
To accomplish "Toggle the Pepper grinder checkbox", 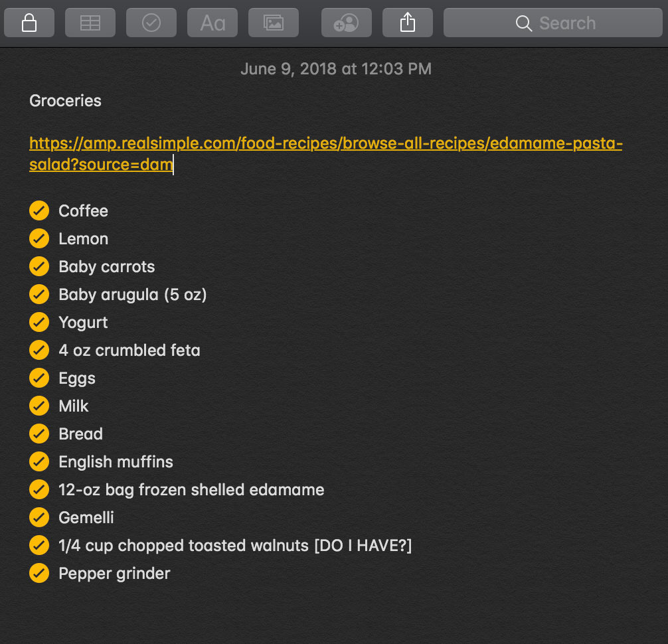I will pos(39,573).
